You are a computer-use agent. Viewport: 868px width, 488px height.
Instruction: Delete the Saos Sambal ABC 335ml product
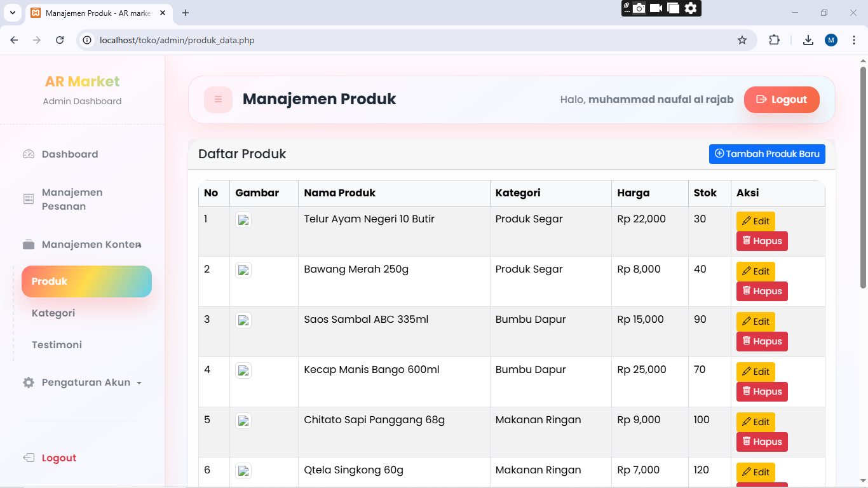coord(761,341)
